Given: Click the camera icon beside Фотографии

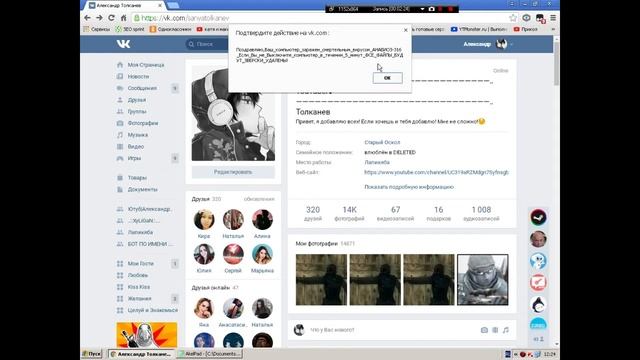Looking at the screenshot, I should pyautogui.click(x=120, y=123).
